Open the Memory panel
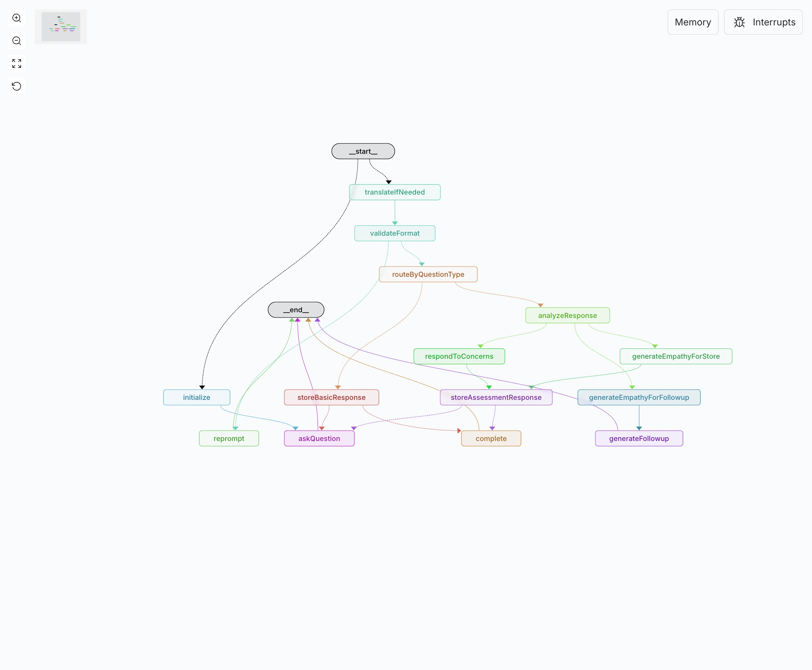 (x=693, y=22)
